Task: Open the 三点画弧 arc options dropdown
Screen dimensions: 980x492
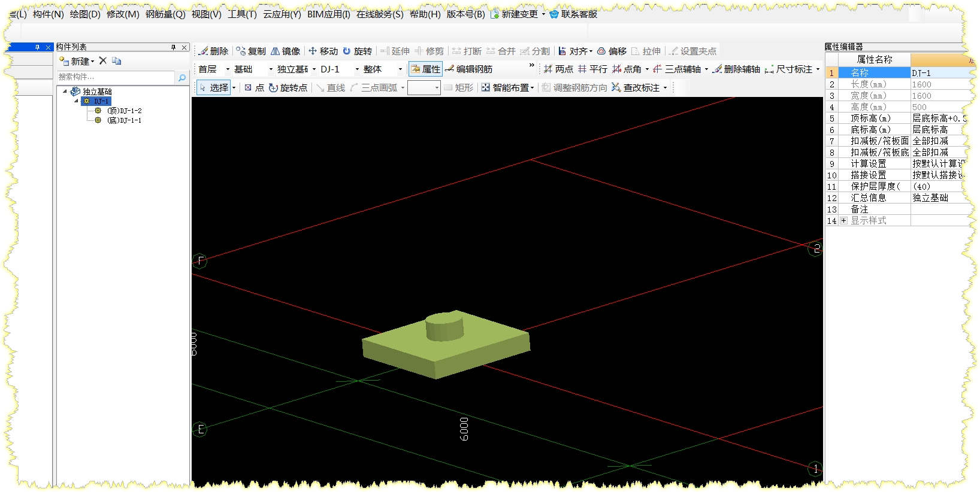Action: pos(403,88)
